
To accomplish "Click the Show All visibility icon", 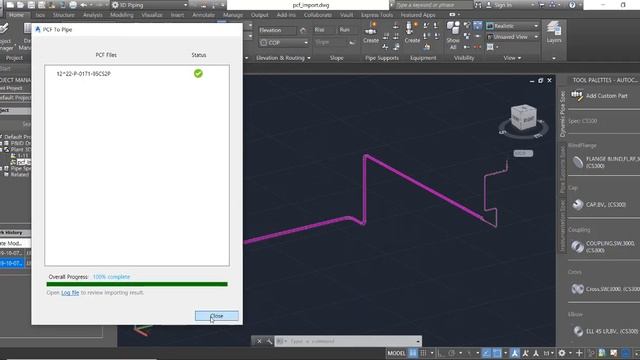I will pos(453,35).
